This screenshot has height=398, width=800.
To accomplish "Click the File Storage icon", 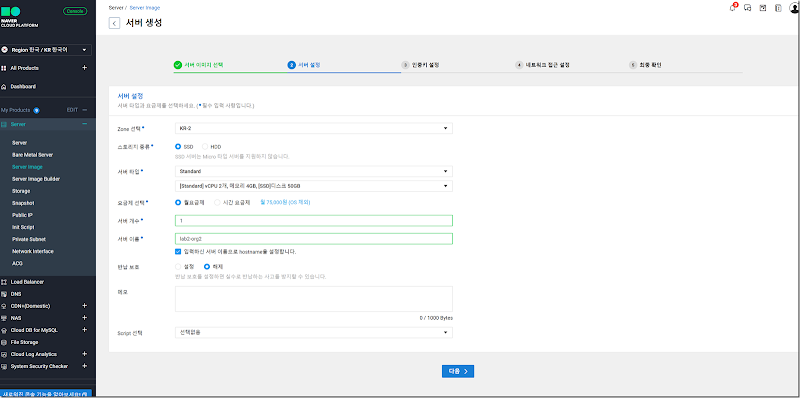I will [x=4, y=342].
